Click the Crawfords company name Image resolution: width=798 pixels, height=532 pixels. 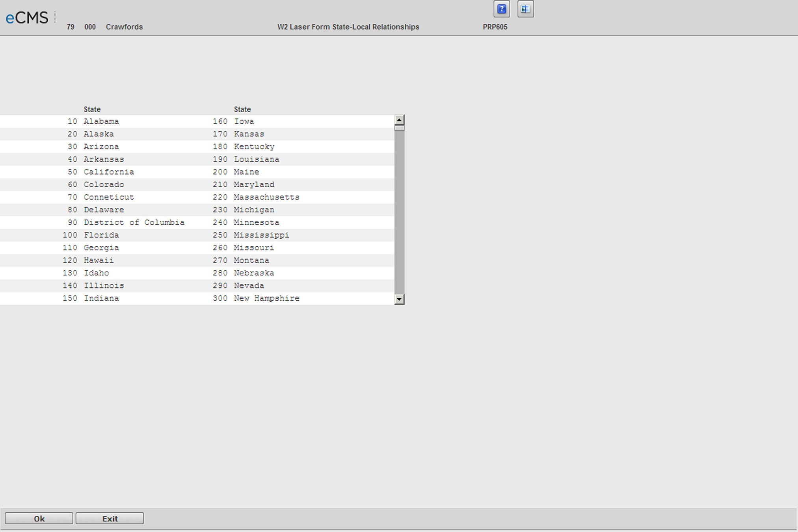coord(125,27)
